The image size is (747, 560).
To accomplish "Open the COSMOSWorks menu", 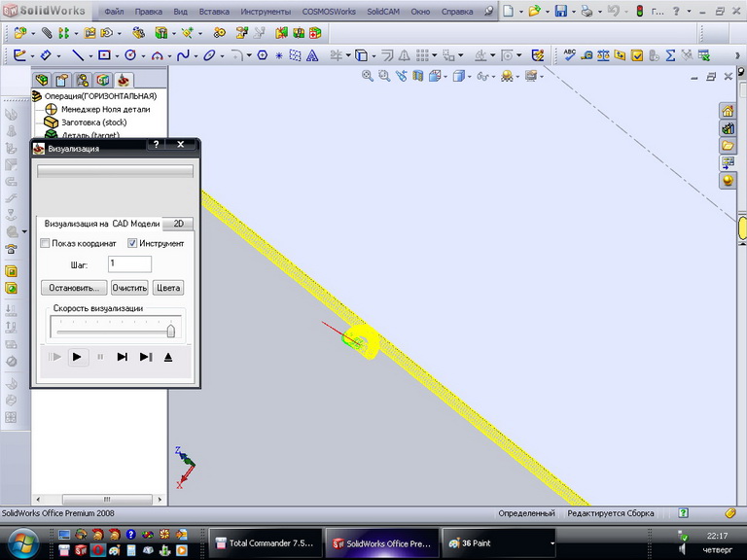I will click(x=329, y=12).
